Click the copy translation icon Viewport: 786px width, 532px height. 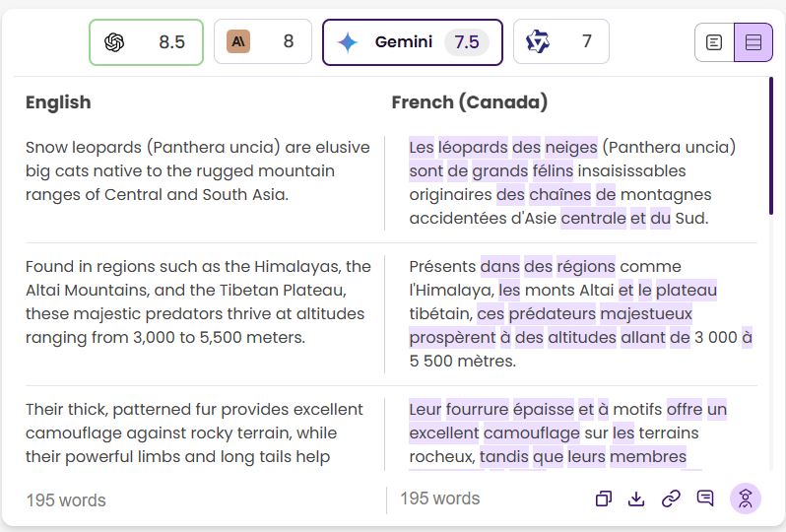click(604, 499)
